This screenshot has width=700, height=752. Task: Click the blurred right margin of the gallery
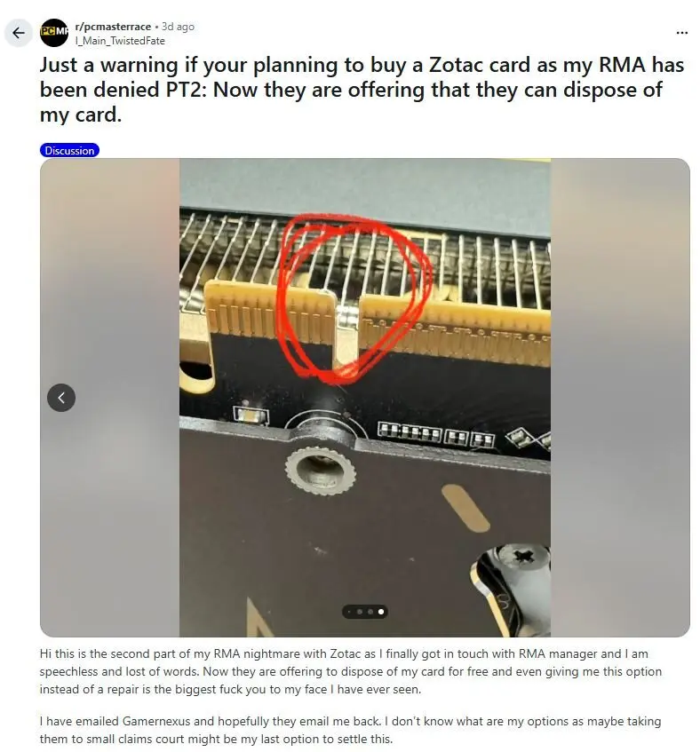620,398
